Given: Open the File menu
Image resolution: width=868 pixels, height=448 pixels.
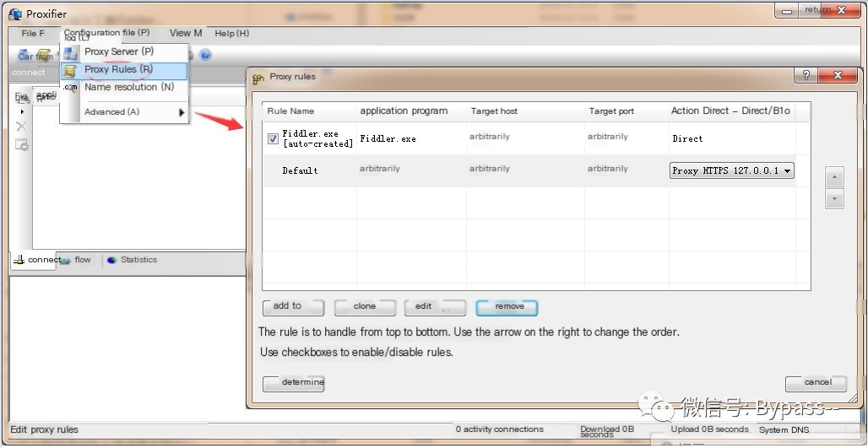Looking at the screenshot, I should point(33,33).
